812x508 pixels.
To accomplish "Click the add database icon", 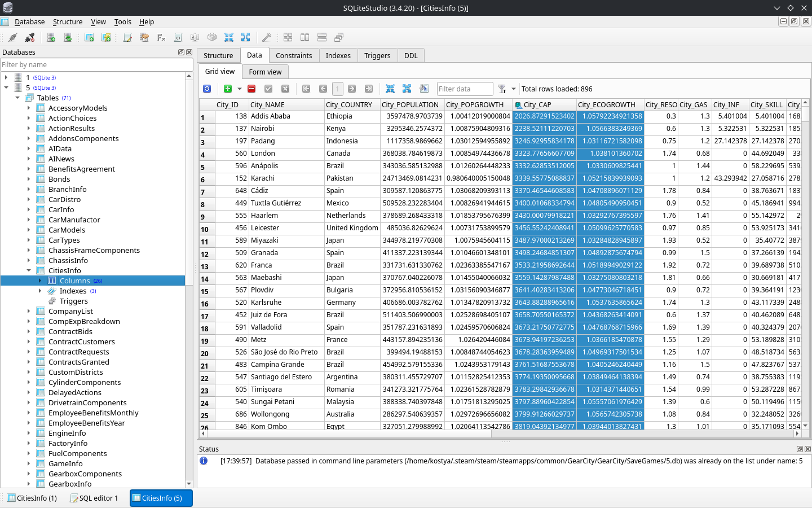I will point(51,37).
